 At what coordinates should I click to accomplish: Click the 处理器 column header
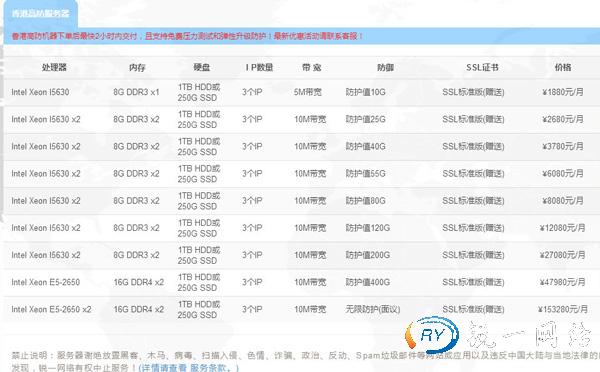[x=54, y=67]
